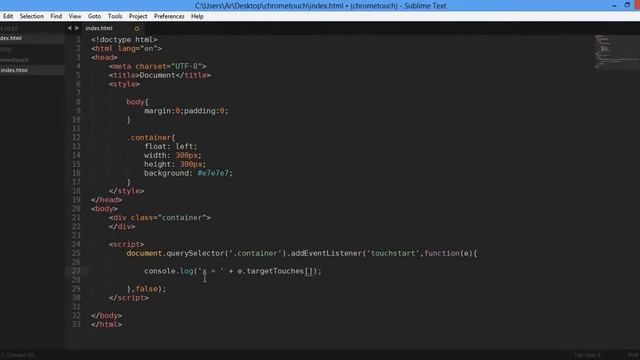Expand the chrometouch folder in sidebar
Viewport: 640px width, 360px height.
[14, 60]
